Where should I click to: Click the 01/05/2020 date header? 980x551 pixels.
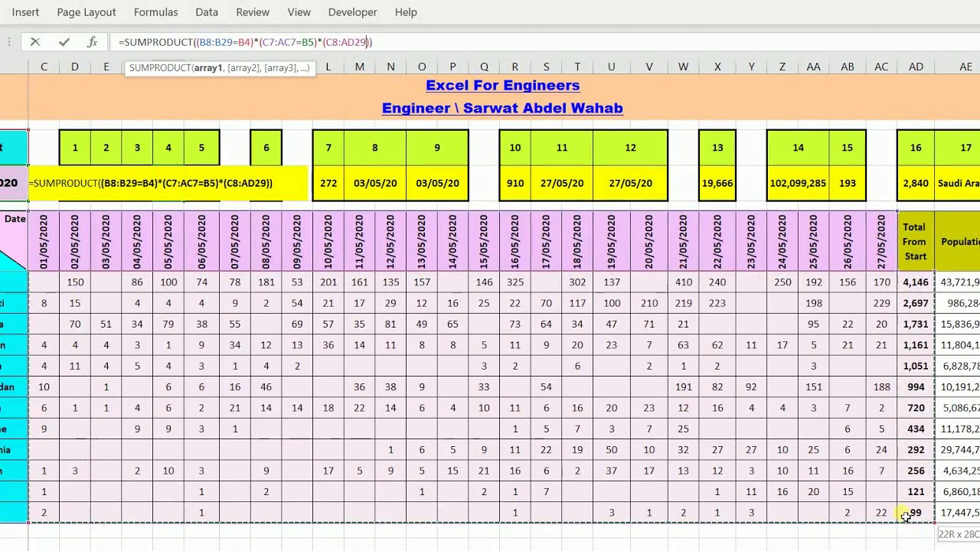44,242
